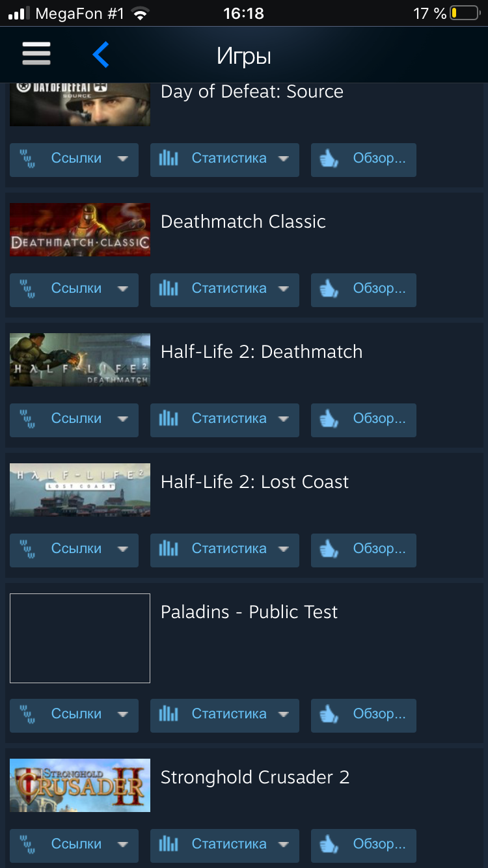Tap links icon under Day of Defeat: Source

pyautogui.click(x=28, y=159)
